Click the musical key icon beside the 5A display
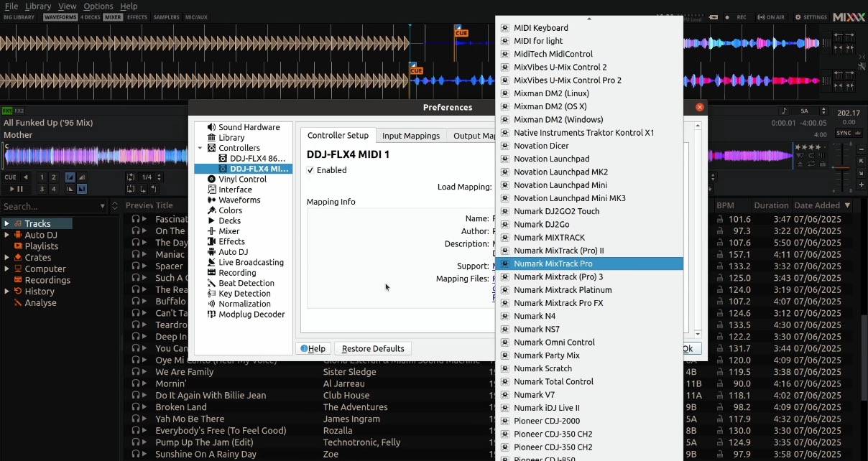Viewport: 868px width, 461px height. pyautogui.click(x=785, y=110)
